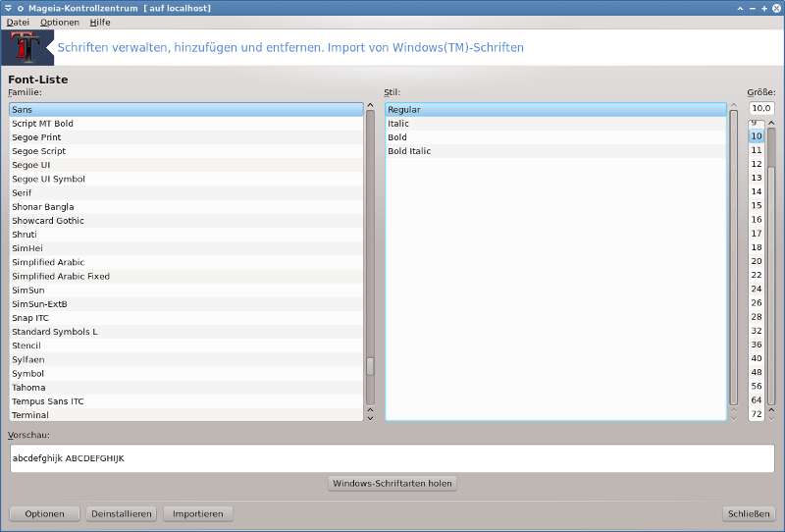Click Windows-Schriftarten holen button
Image resolution: width=785 pixels, height=532 pixels.
click(392, 483)
